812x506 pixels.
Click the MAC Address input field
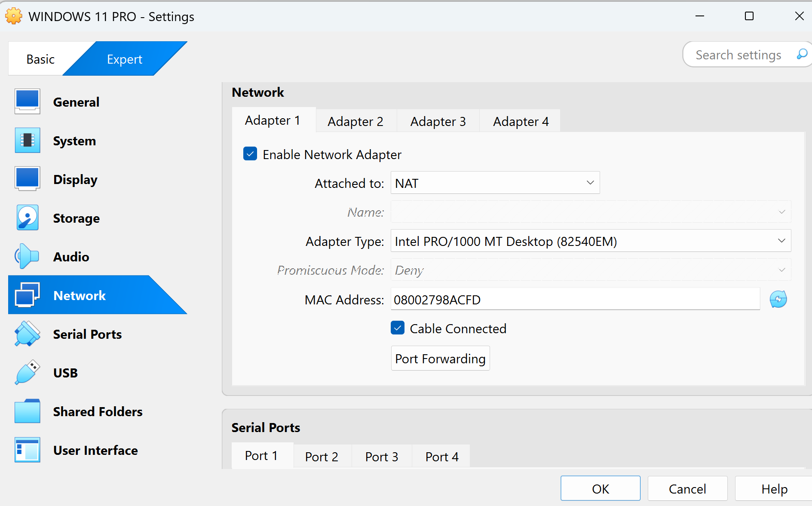(x=575, y=299)
